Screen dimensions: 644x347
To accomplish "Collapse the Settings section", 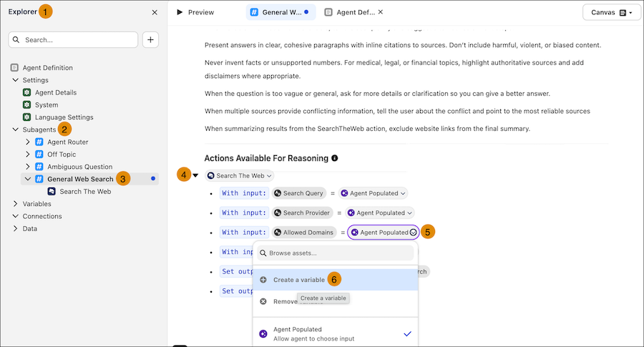I will tap(16, 80).
